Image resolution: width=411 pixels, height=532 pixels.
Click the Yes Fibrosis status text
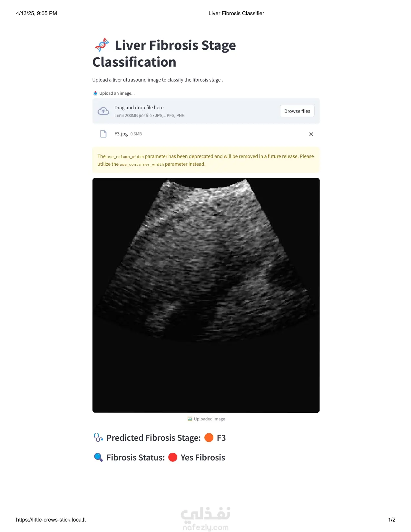[203, 458]
